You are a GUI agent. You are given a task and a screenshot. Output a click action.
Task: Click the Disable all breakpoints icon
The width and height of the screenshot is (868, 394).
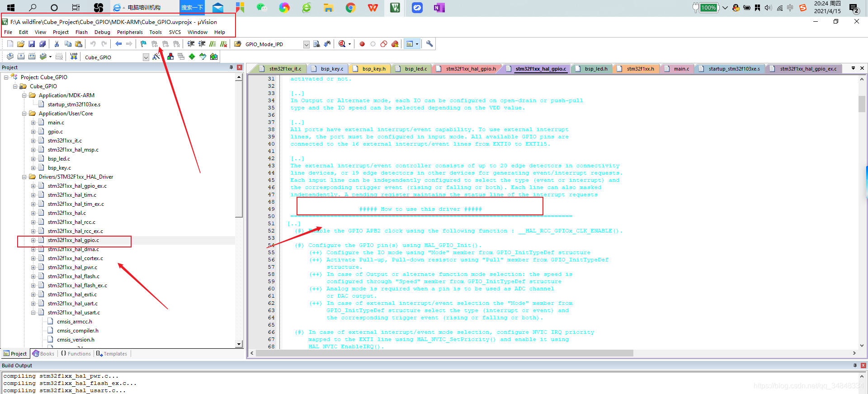[384, 44]
